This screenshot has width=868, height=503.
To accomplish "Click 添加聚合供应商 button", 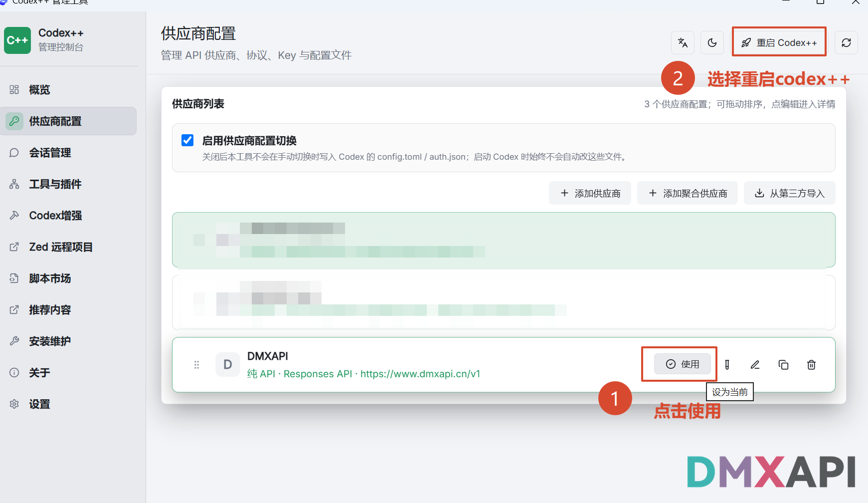I will point(688,193).
